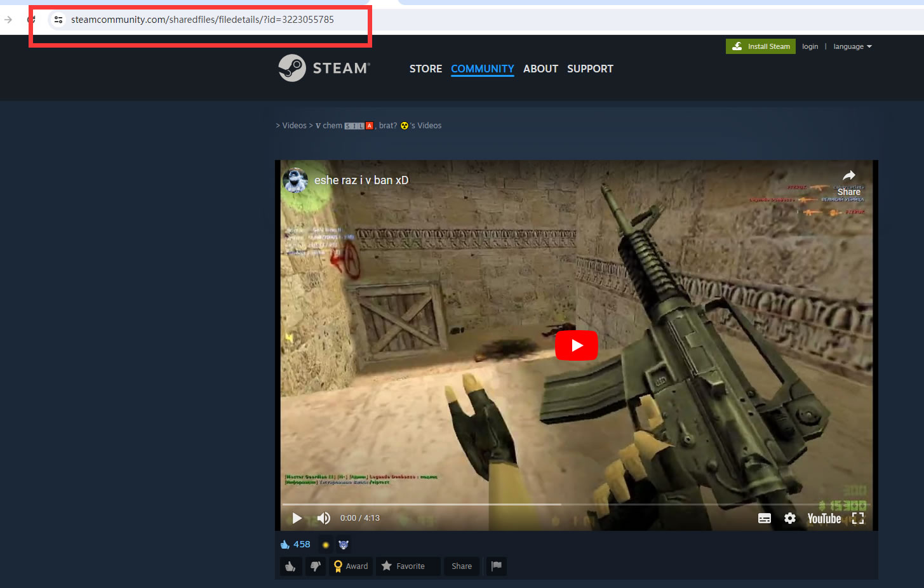Click the browser forward arrow
924x588 pixels.
(8, 20)
